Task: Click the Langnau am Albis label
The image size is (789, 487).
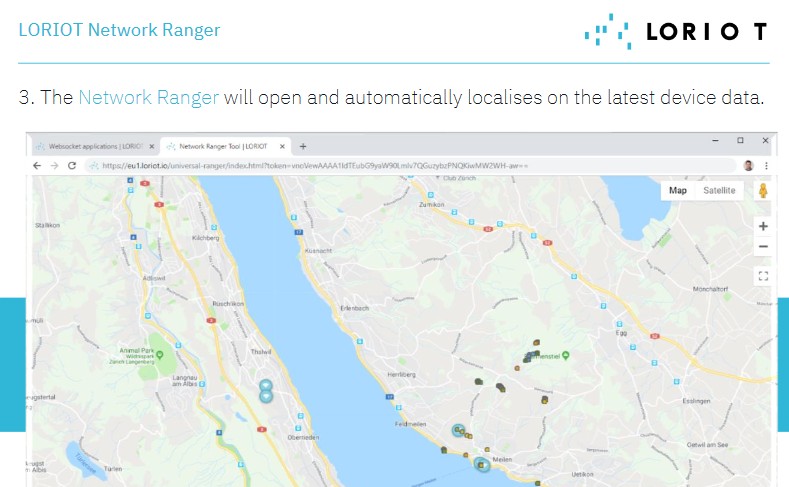Action: 185,380
